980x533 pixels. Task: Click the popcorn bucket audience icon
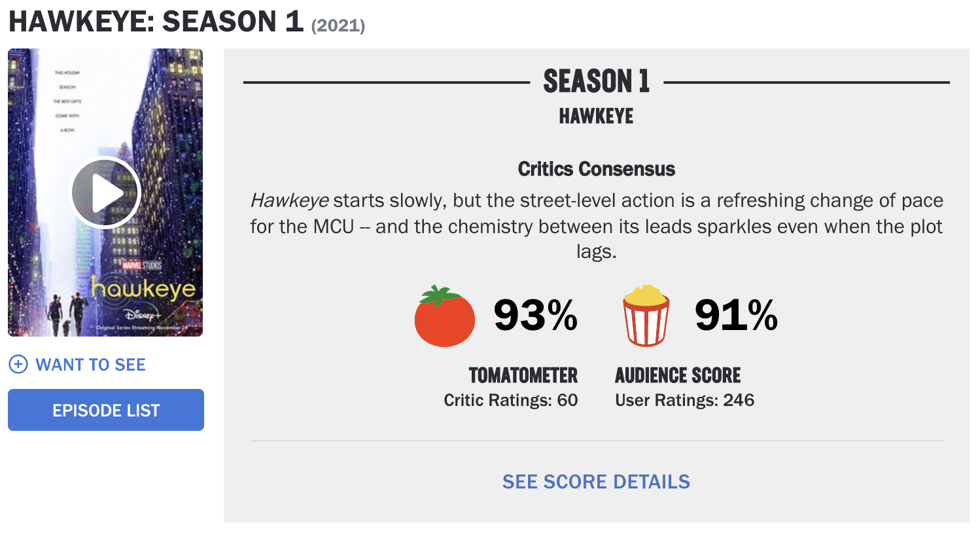[646, 316]
